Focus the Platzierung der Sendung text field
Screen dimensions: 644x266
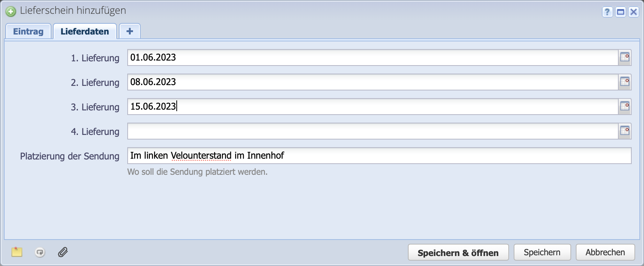(x=379, y=156)
